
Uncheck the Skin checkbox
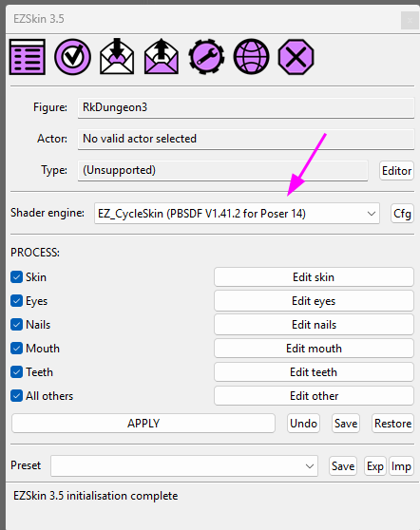(16, 276)
